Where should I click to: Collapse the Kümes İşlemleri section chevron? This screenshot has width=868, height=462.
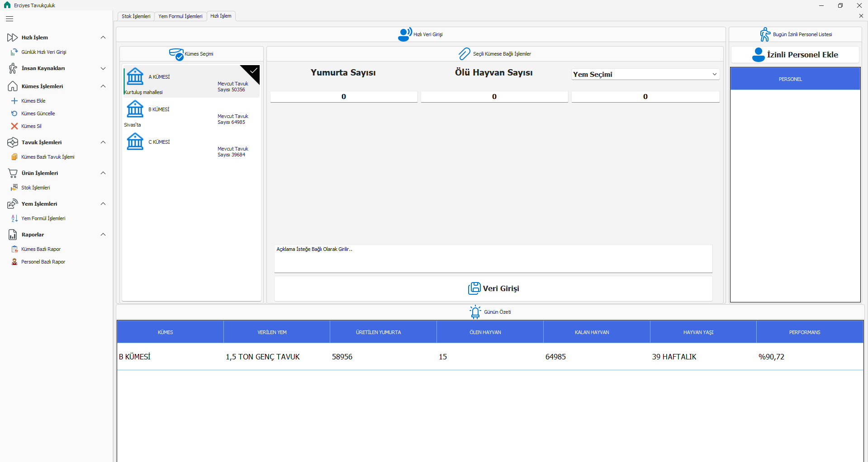103,86
